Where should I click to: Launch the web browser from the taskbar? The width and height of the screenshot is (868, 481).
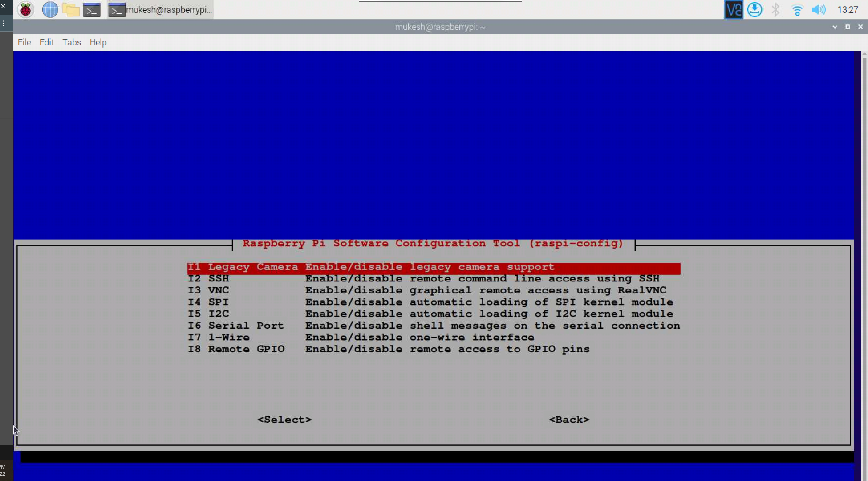tap(50, 9)
